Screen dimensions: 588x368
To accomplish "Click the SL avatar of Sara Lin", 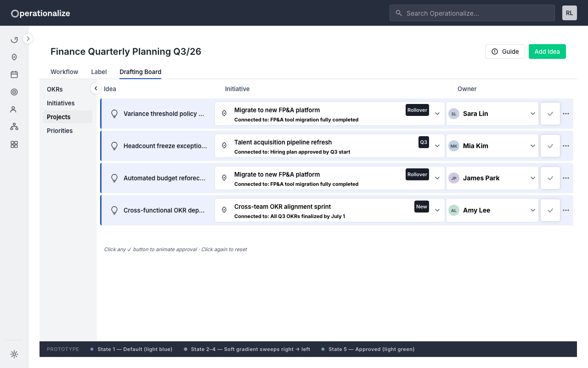I will (454, 114).
